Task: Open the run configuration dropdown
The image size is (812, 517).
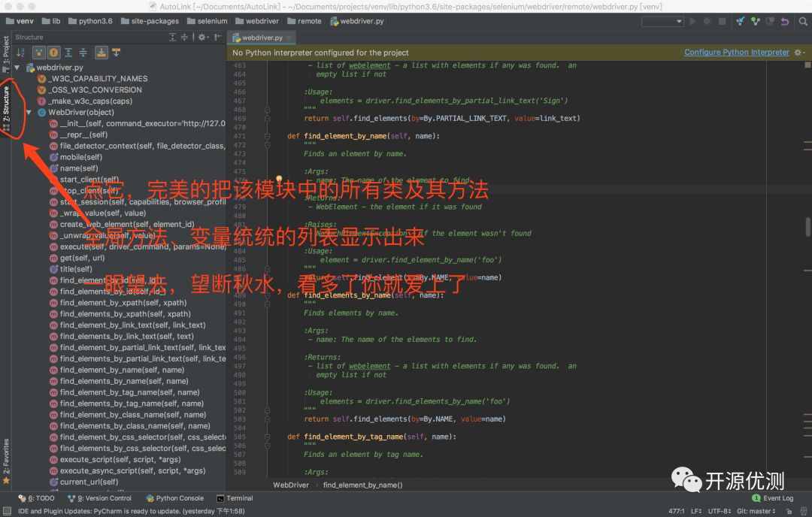Action: 662,21
